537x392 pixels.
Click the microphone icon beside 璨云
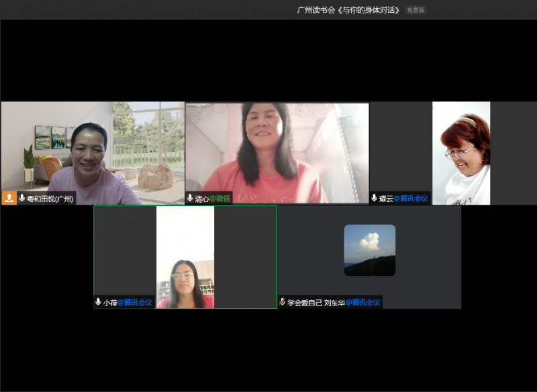coord(375,199)
